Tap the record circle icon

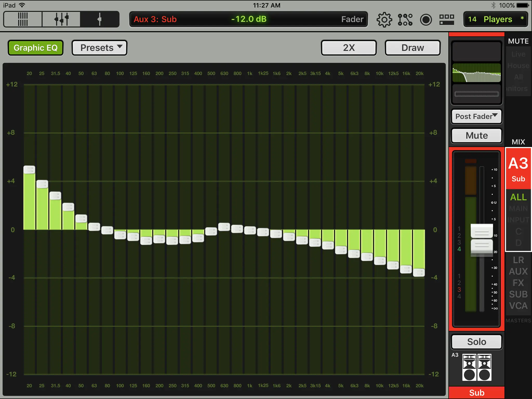426,20
